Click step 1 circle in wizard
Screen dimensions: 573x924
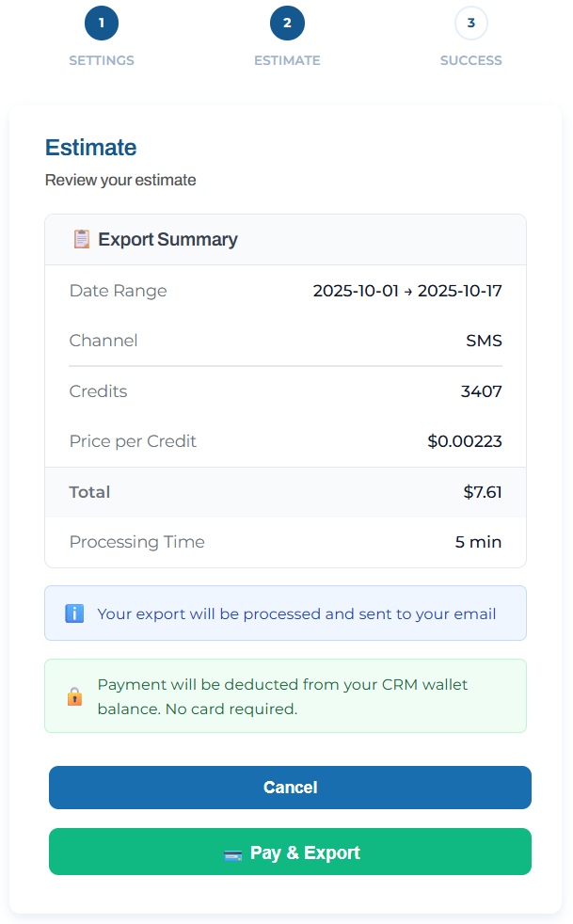pos(102,23)
